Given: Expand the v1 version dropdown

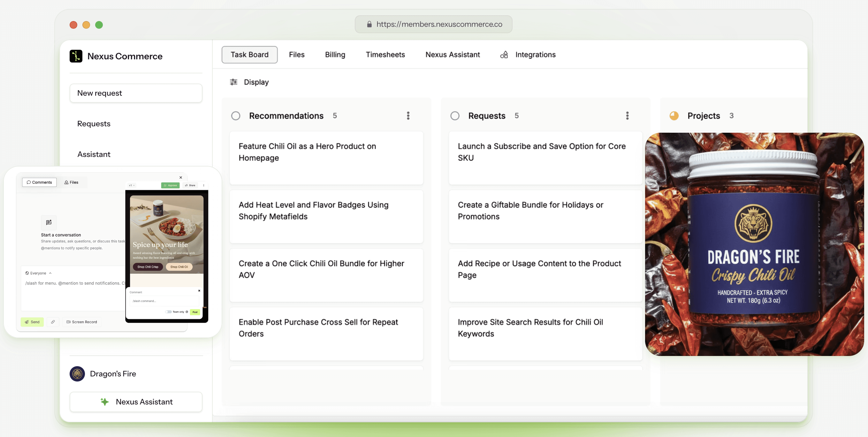Looking at the screenshot, I should [x=132, y=185].
